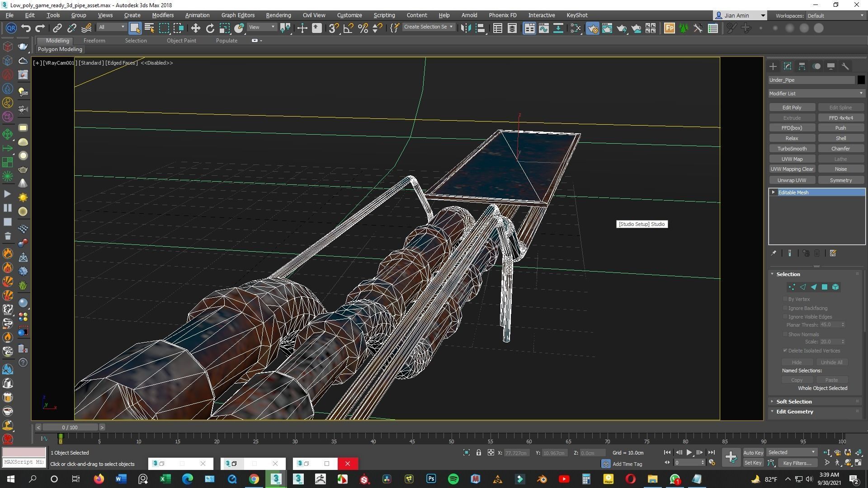Activate the Select and Rotate tool

(211, 28)
